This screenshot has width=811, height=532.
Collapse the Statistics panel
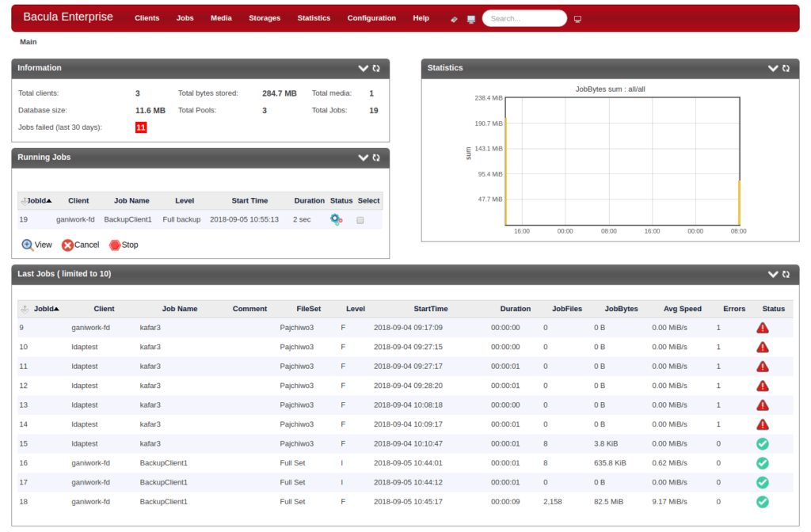772,68
